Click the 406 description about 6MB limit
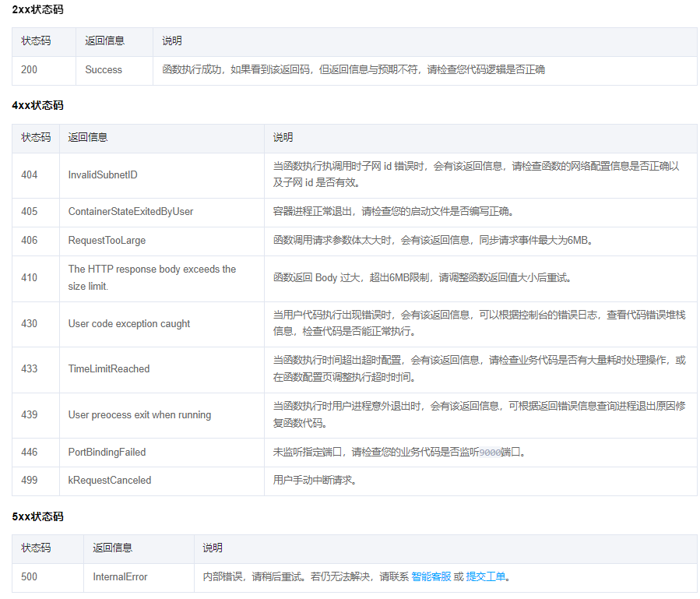Screen dimensions: 700x599 coord(433,241)
